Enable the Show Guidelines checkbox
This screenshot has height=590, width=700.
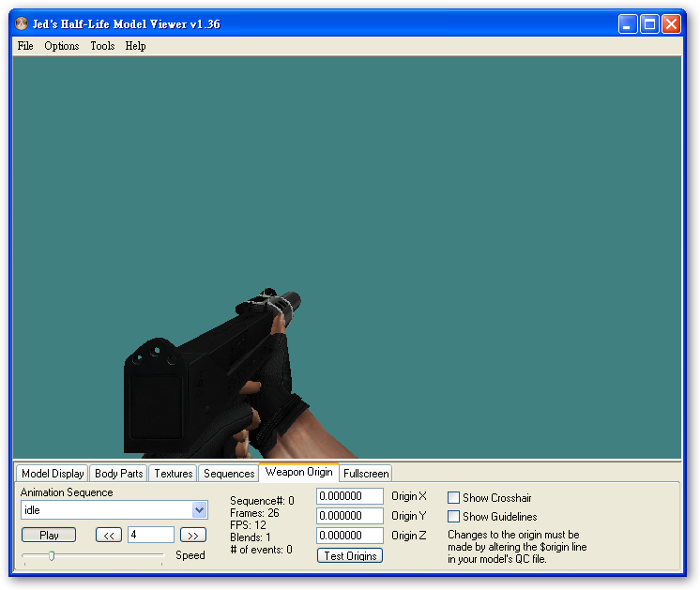coord(453,516)
